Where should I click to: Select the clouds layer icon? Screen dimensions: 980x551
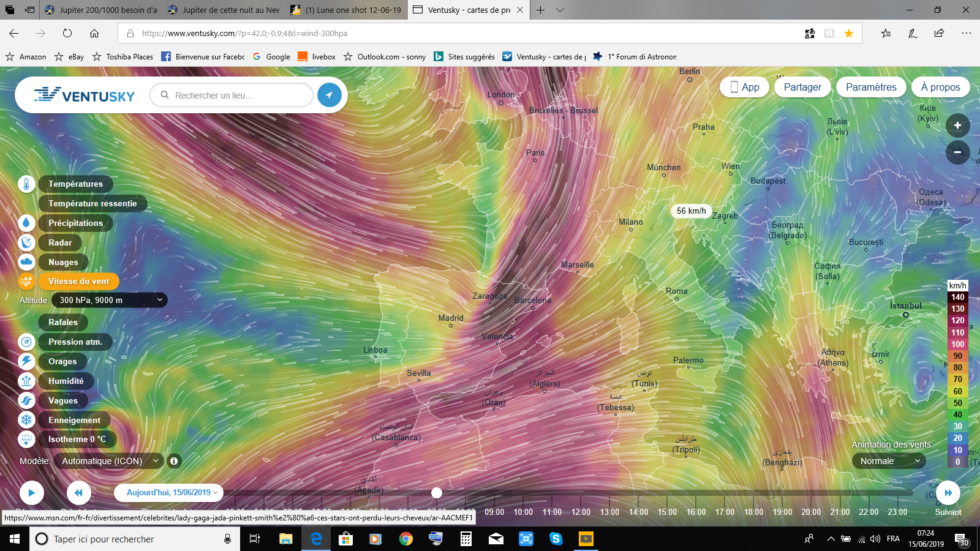(26, 262)
